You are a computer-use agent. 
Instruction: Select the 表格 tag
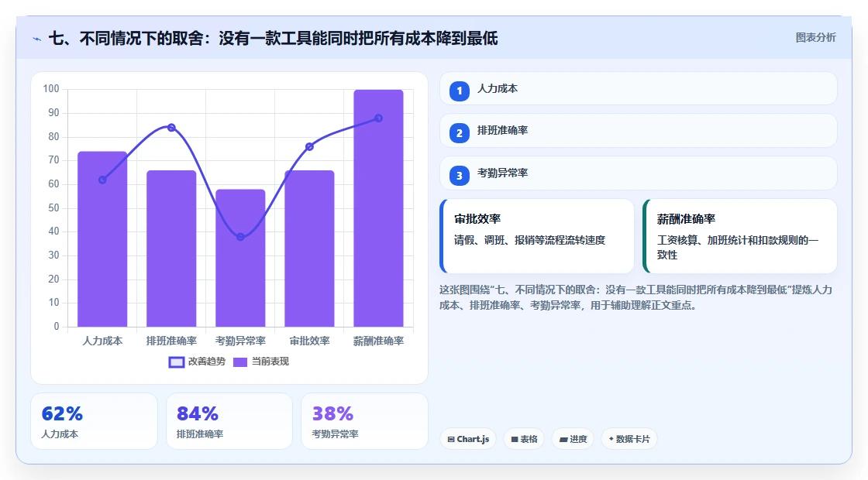click(524, 439)
